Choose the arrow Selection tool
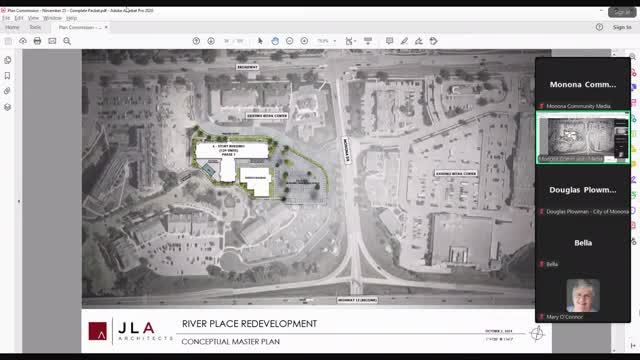This screenshot has width=640, height=360. coord(260,41)
